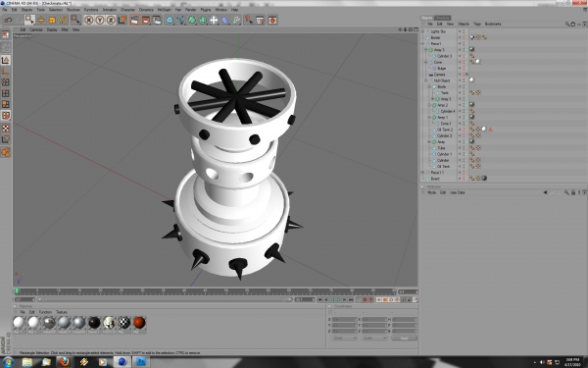Screen dimensions: 588x368
Task: Click the green timeline playhead marker
Action: 17,291
